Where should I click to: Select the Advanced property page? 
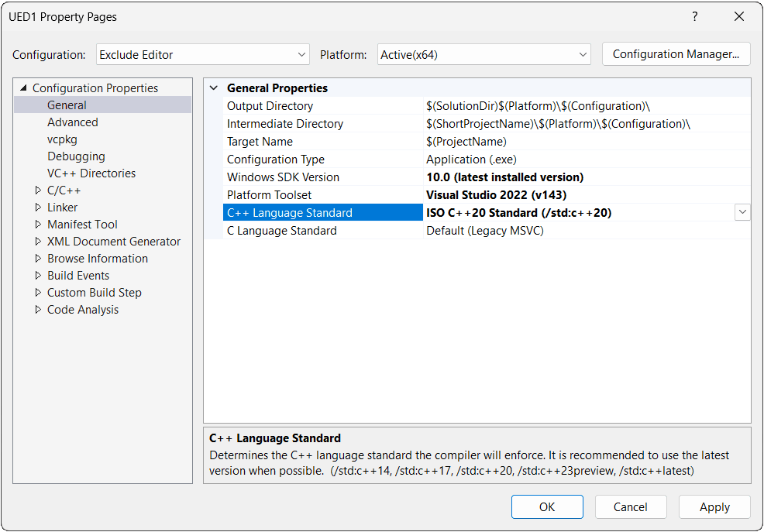72,122
